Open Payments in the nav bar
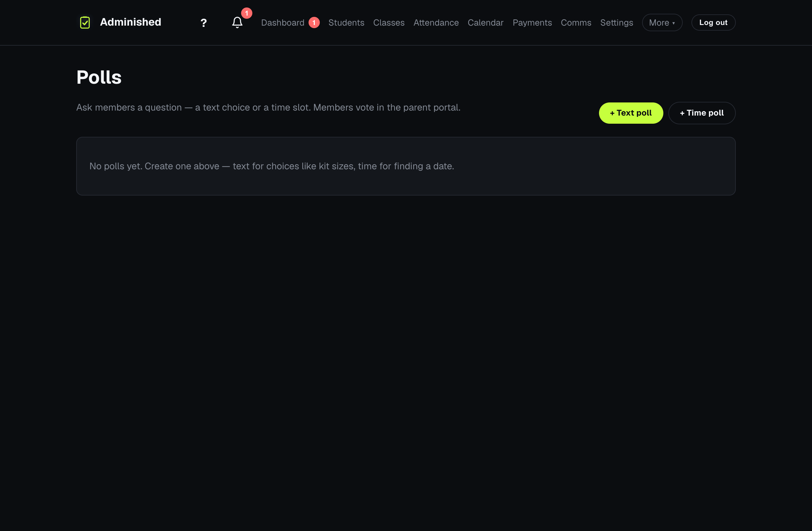Screen dimensions: 812x531 click(x=532, y=22)
